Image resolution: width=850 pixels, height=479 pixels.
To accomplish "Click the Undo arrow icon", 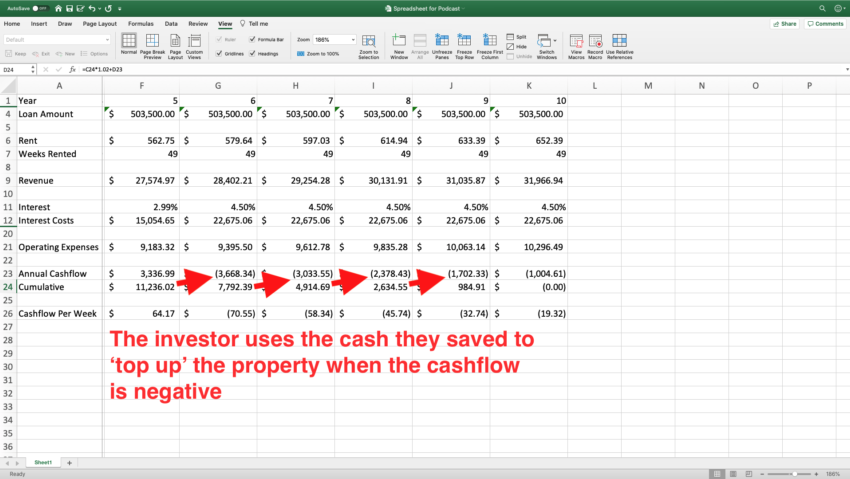I will 92,8.
